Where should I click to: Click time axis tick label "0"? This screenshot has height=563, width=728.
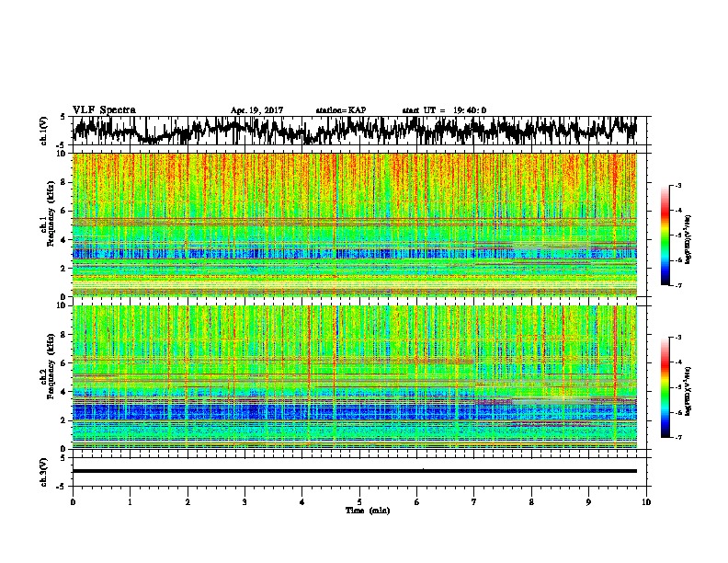tap(73, 502)
